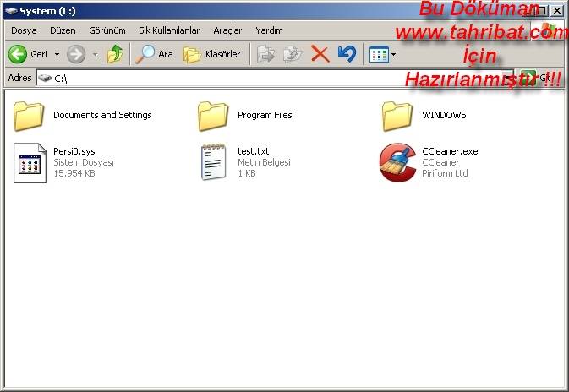The width and height of the screenshot is (569, 392).
Task: Click the Views grid icon
Action: click(x=379, y=55)
